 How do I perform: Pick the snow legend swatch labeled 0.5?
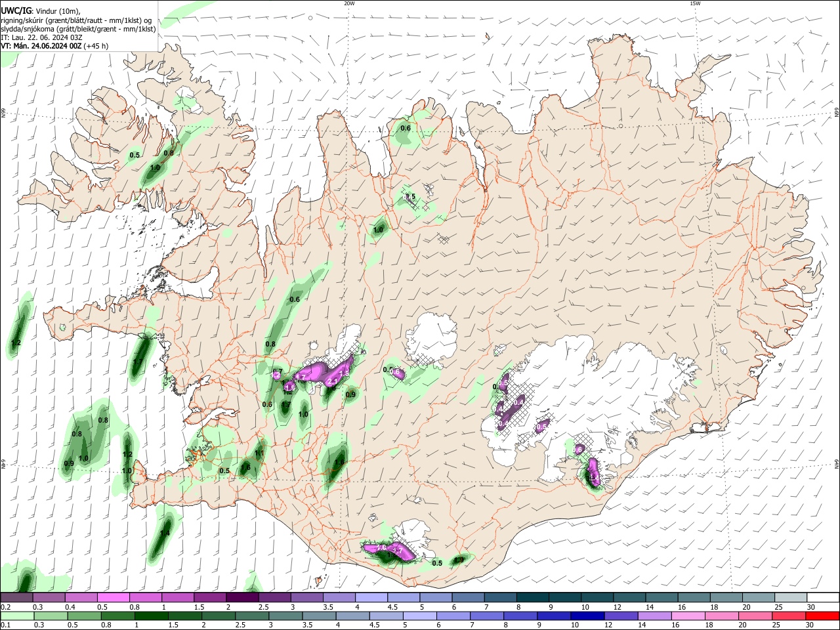pyautogui.click(x=114, y=598)
